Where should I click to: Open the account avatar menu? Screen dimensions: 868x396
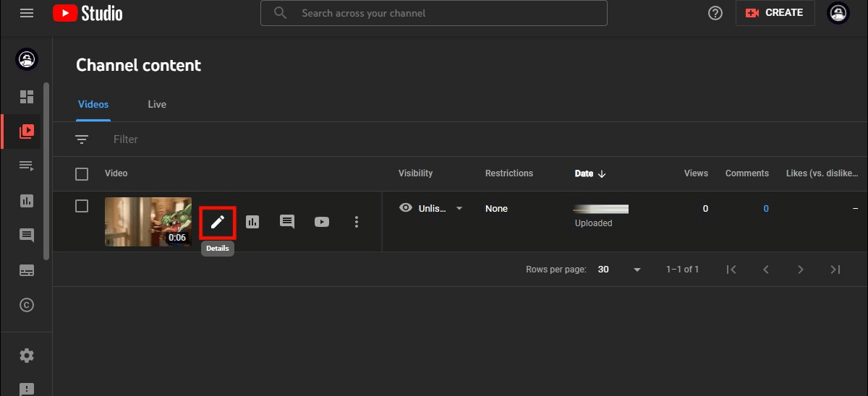(838, 13)
